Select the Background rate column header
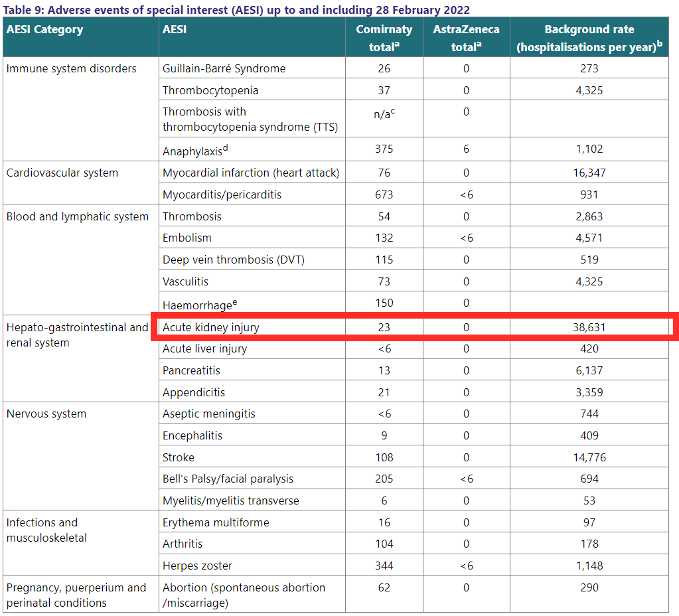This screenshot has width=679, height=616. 589,38
